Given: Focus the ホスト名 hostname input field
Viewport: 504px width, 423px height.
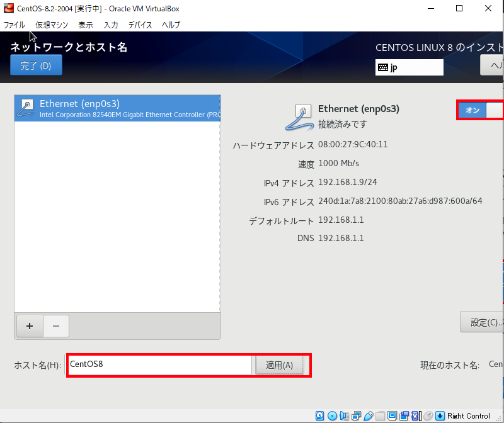Looking at the screenshot, I should pyautogui.click(x=160, y=364).
